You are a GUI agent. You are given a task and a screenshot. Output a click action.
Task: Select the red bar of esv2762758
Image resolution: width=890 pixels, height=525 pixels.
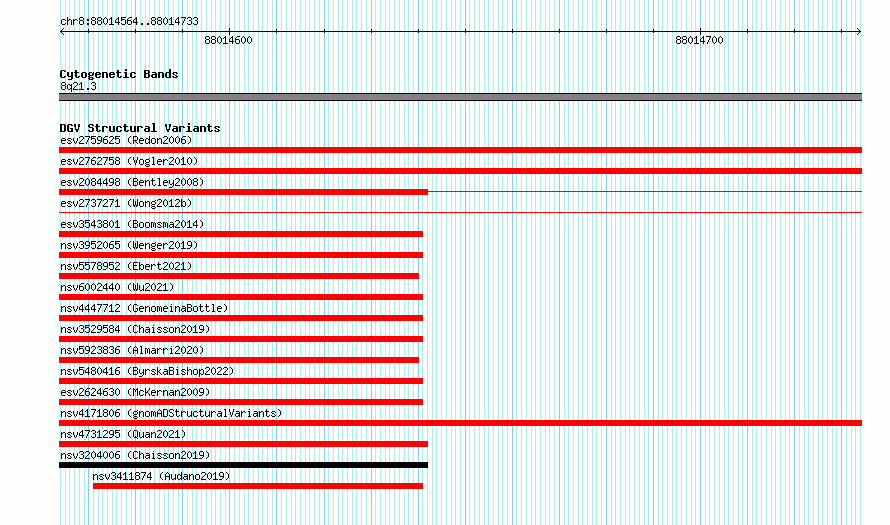point(460,171)
